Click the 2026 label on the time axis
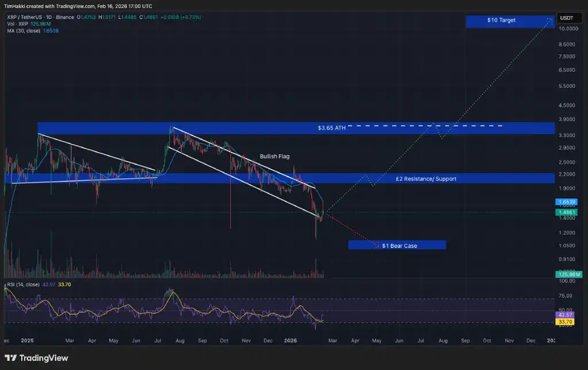Screen dimensions: 588x370 [290, 340]
